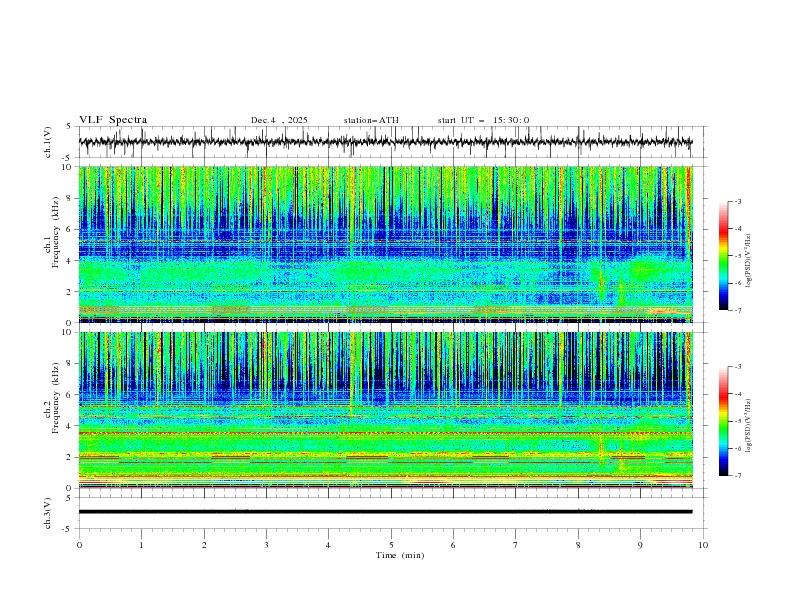Click time axis tick label '10'

click(703, 545)
